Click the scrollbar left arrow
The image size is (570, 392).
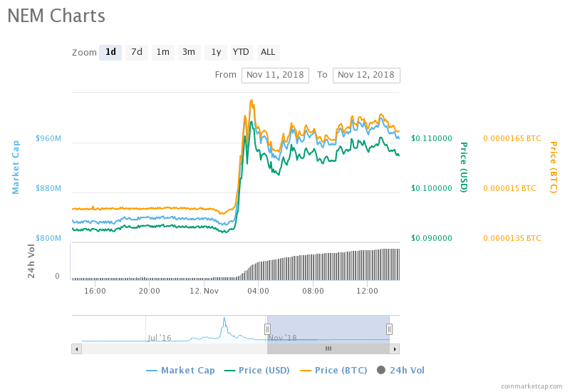[x=76, y=349]
